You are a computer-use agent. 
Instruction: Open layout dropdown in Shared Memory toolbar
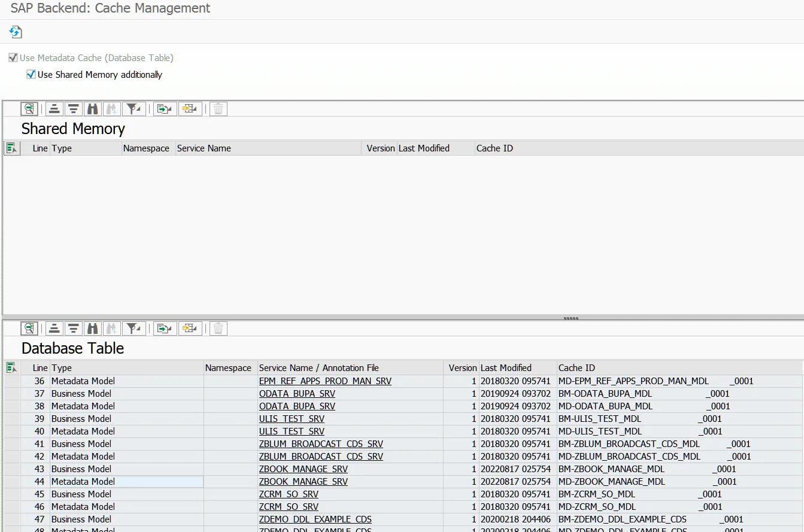click(x=190, y=109)
